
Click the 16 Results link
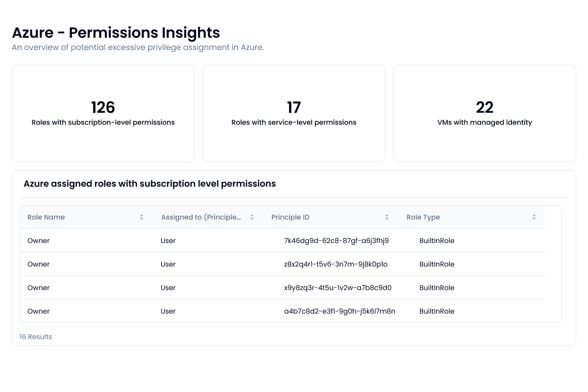click(35, 337)
